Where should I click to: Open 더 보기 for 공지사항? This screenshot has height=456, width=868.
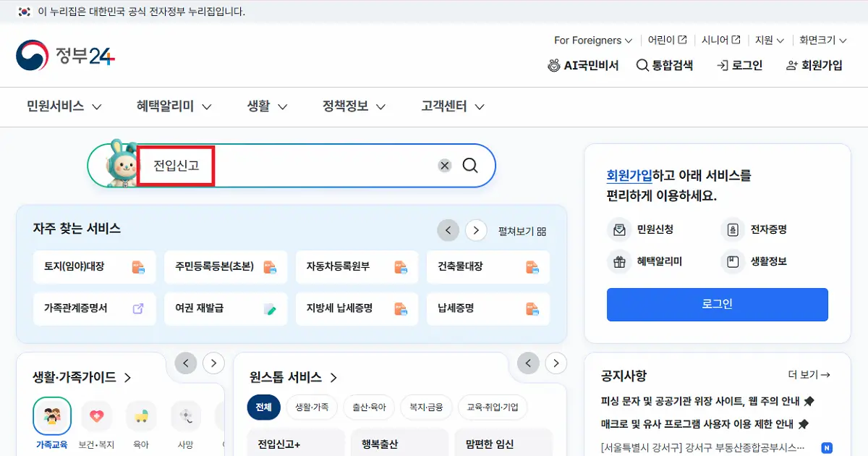pyautogui.click(x=809, y=375)
